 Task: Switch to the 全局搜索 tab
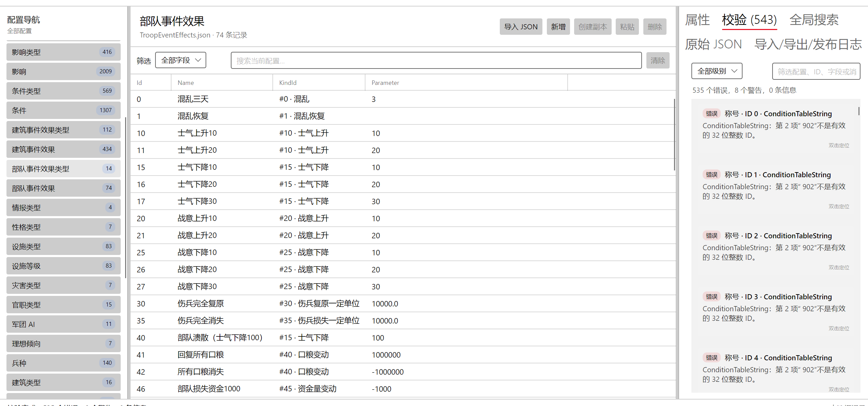click(814, 20)
